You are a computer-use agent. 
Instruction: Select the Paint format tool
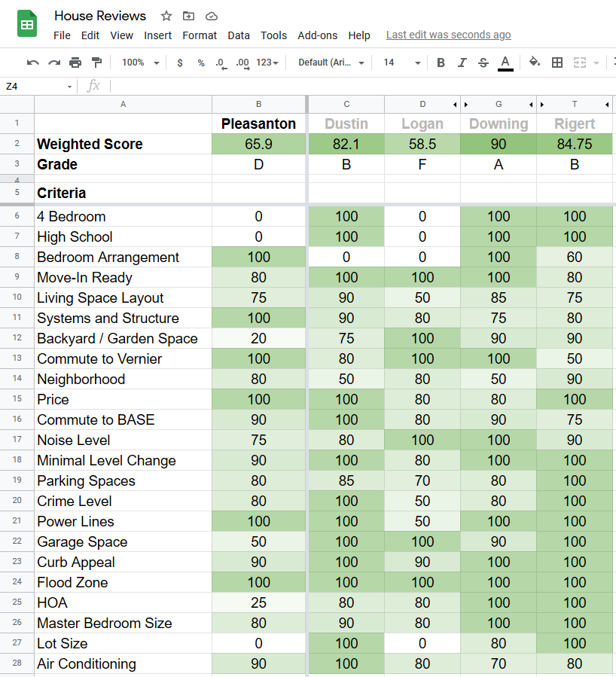pyautogui.click(x=96, y=63)
